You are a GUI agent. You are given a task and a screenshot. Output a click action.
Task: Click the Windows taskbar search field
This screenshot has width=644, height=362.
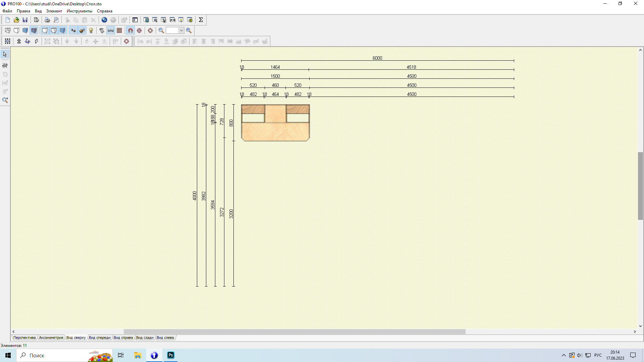(x=54, y=355)
